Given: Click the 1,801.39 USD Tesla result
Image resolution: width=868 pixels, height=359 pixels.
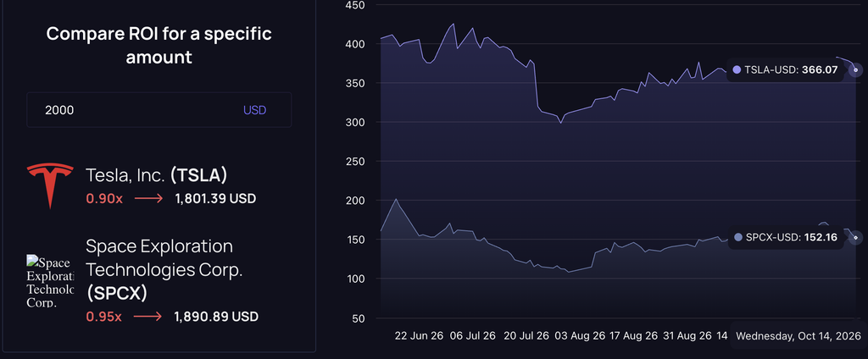Looking at the screenshot, I should click(x=215, y=199).
